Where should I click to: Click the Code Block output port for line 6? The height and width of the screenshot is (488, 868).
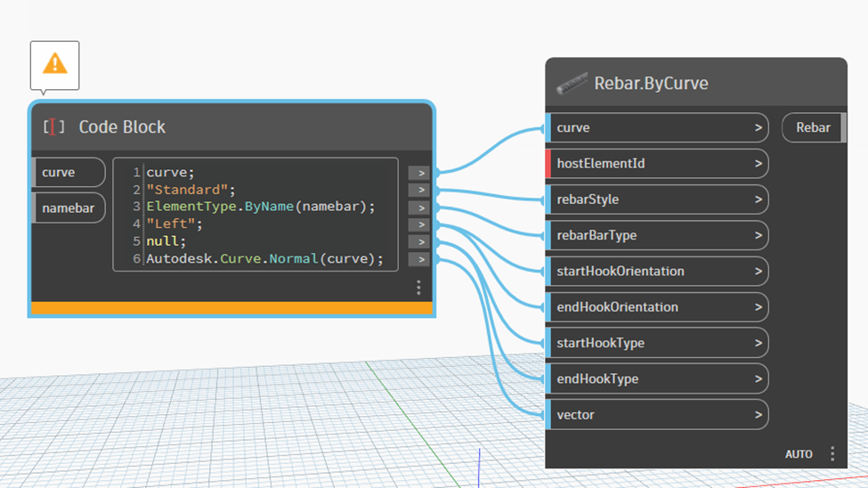point(419,259)
